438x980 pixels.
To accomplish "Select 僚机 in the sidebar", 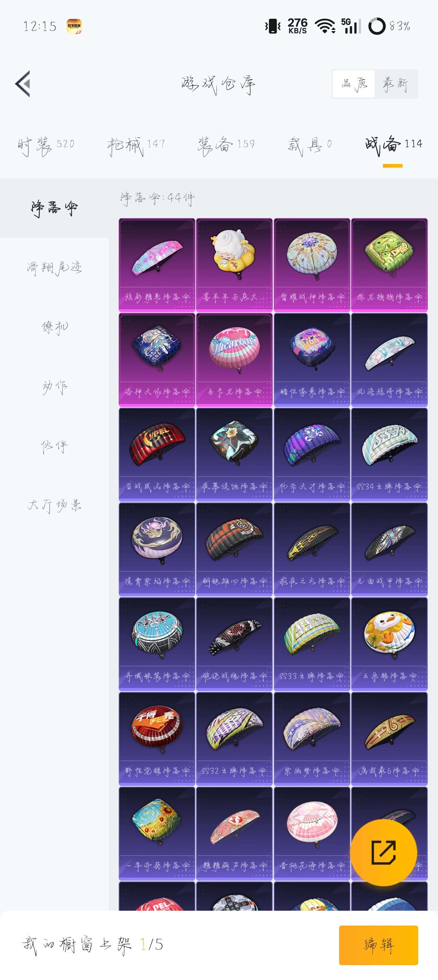I will (54, 327).
